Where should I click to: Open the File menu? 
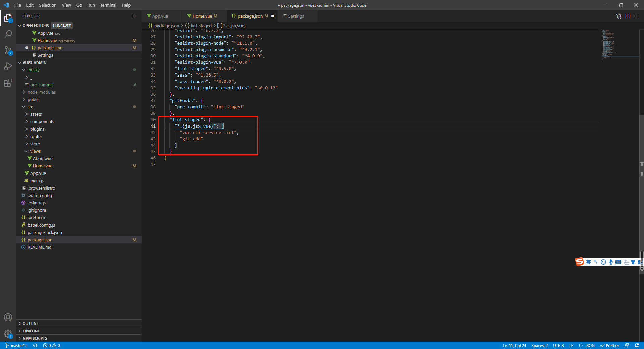[x=18, y=5]
